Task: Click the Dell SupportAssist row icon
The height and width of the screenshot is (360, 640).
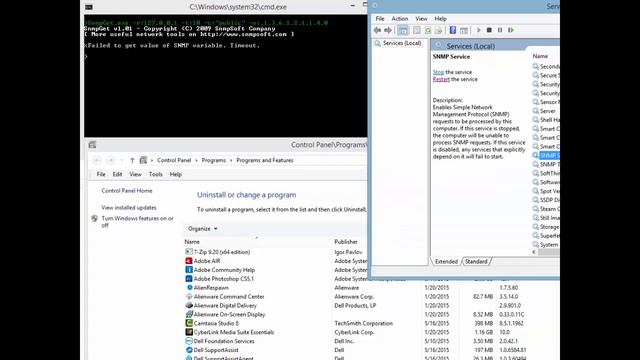Action: (x=189, y=350)
